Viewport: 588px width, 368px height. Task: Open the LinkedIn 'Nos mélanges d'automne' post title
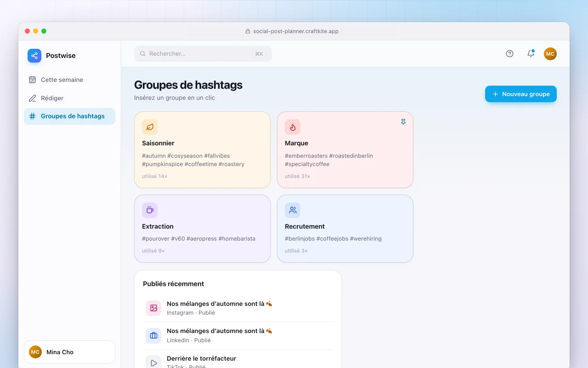(220, 331)
